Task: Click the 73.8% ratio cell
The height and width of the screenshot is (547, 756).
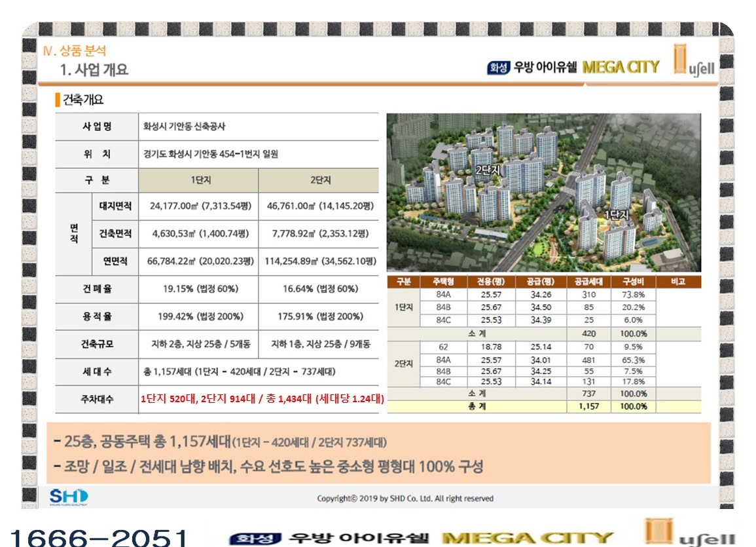Action: pos(633,294)
